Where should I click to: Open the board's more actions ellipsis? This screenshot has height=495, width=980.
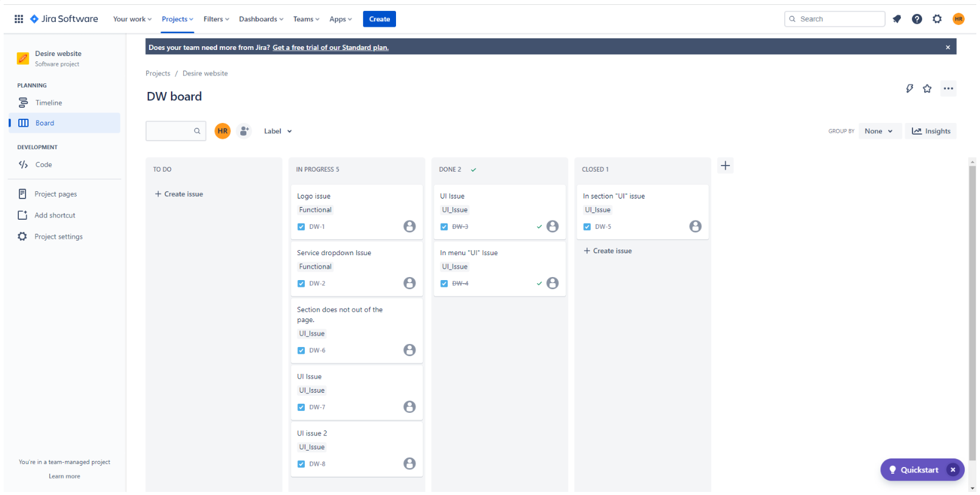[x=948, y=88]
